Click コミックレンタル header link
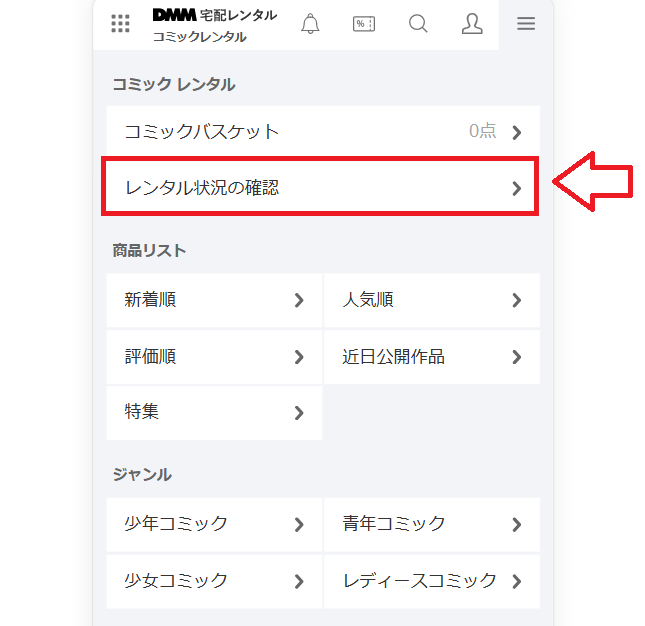 pos(200,37)
